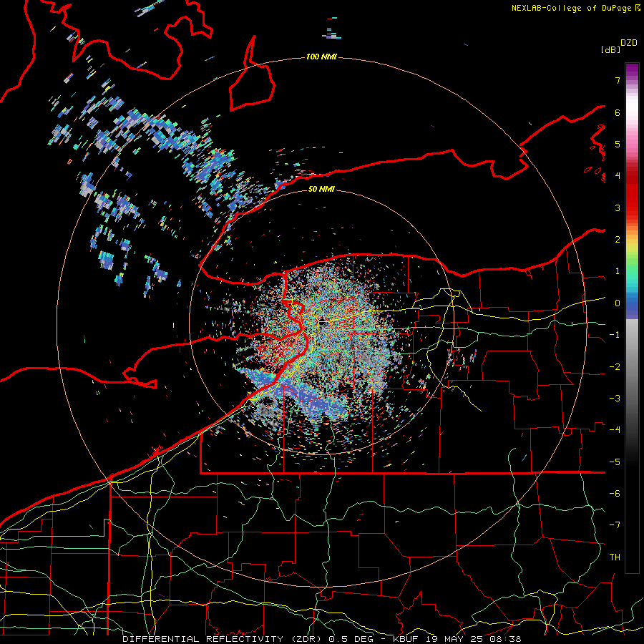Click the -7 dB scale label

[615, 525]
